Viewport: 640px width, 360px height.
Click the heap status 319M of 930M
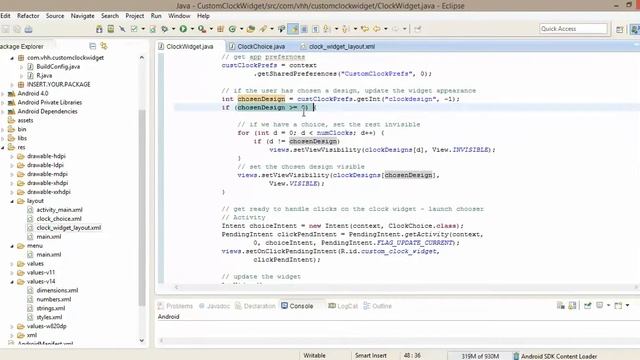pos(480,356)
